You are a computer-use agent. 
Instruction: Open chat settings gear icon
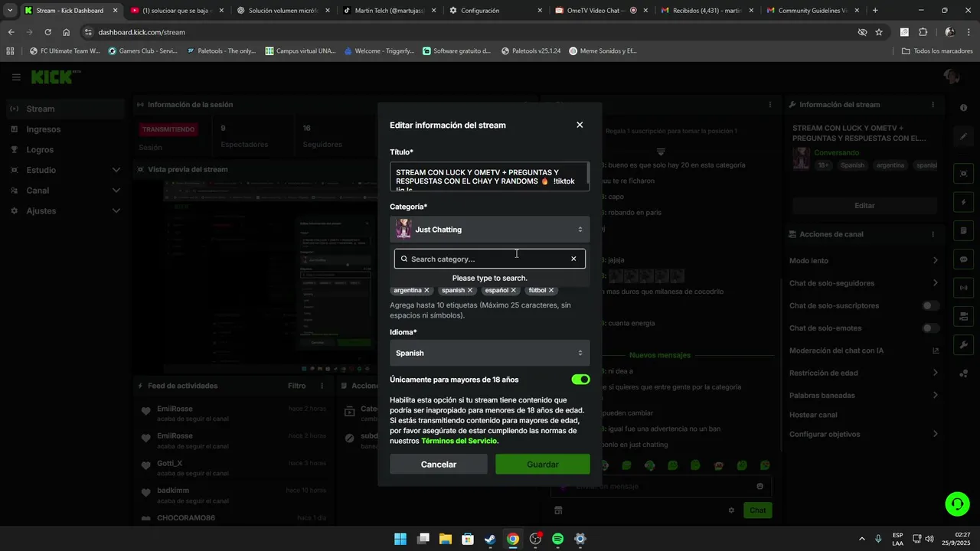(x=731, y=510)
